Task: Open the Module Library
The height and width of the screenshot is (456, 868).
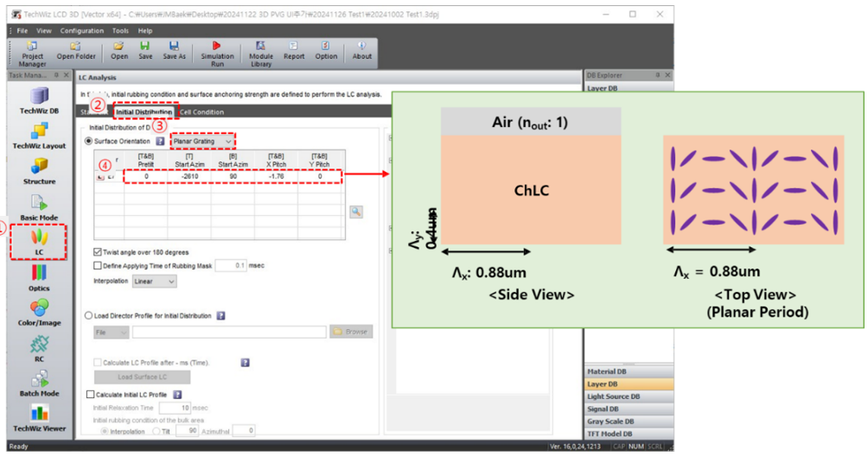Action: tap(261, 50)
